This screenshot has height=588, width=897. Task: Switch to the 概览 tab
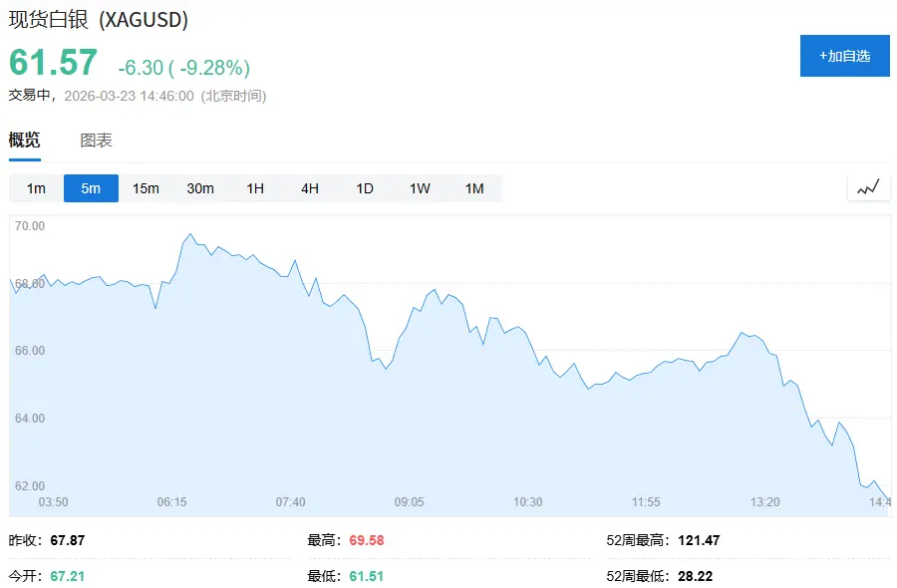click(25, 141)
